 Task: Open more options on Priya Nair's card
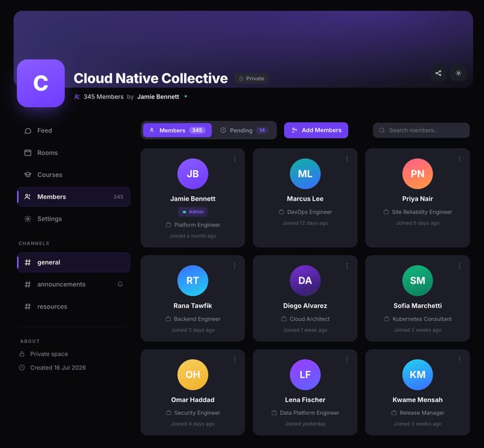[x=459, y=159]
